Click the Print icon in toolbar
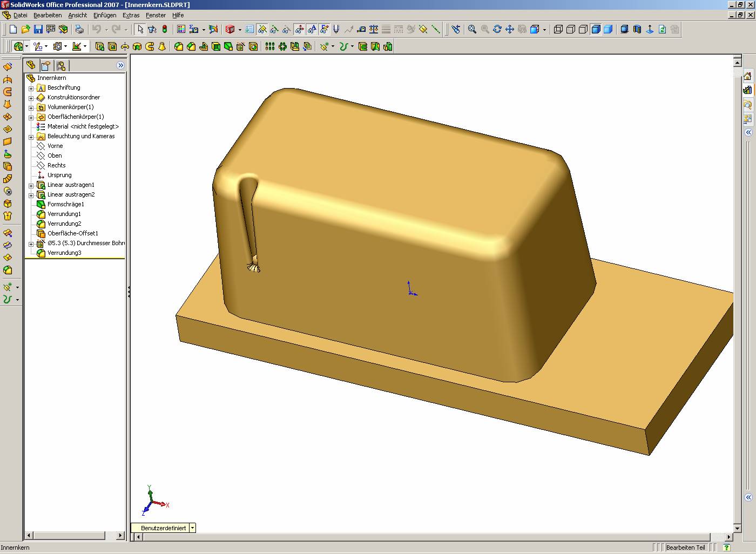 point(79,29)
